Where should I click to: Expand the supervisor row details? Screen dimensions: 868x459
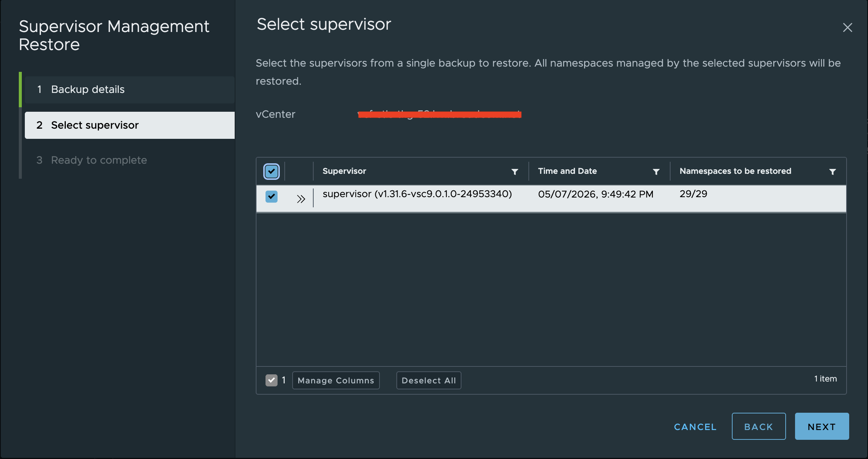[300, 199]
